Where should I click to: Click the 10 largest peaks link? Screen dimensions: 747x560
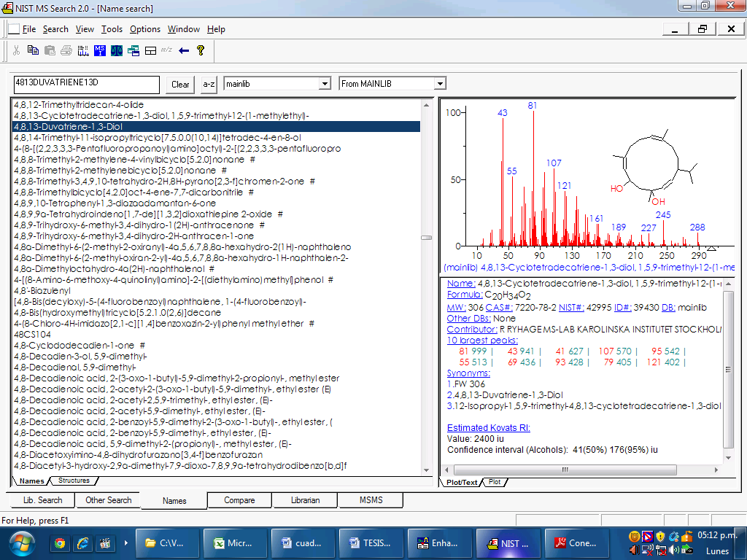point(482,341)
